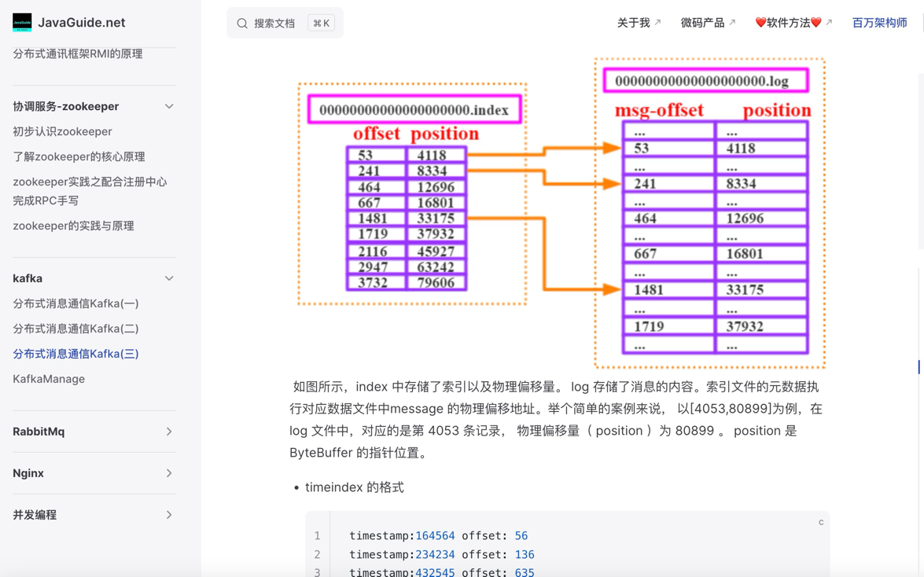This screenshot has height=577, width=924.
Task: Expand the RabbitMq section
Action: [94, 432]
